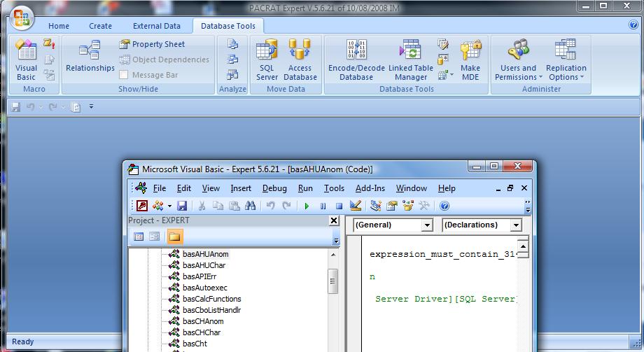The image size is (644, 352).
Task: Switch to the Home ribbon tab
Action: [59, 26]
